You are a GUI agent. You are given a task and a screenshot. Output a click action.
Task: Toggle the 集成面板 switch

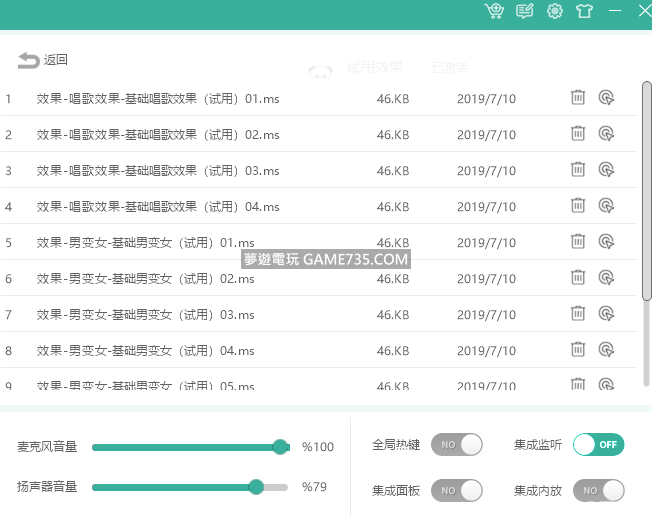[x=456, y=491]
